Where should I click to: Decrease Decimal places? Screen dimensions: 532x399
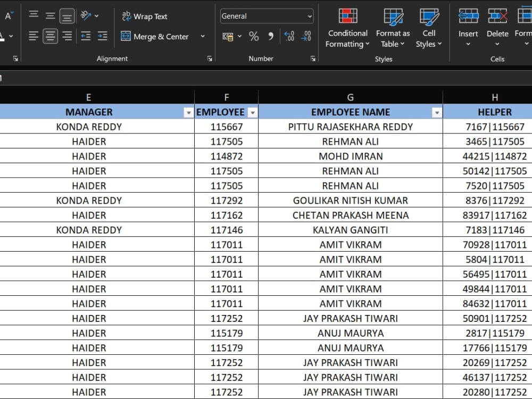point(306,36)
